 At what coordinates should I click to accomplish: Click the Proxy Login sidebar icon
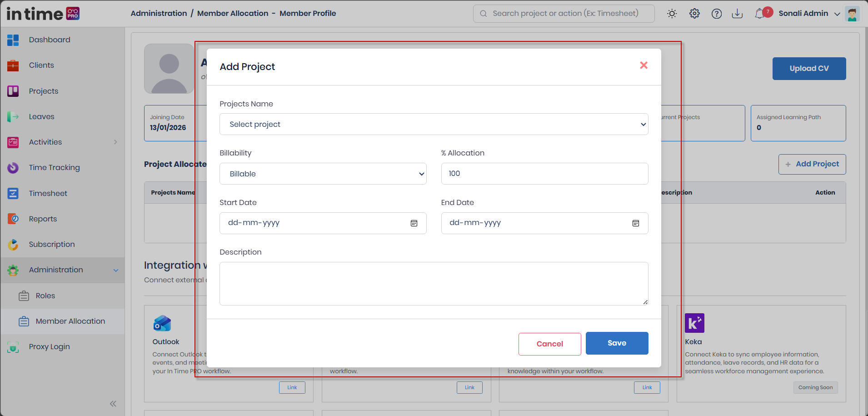tap(13, 347)
